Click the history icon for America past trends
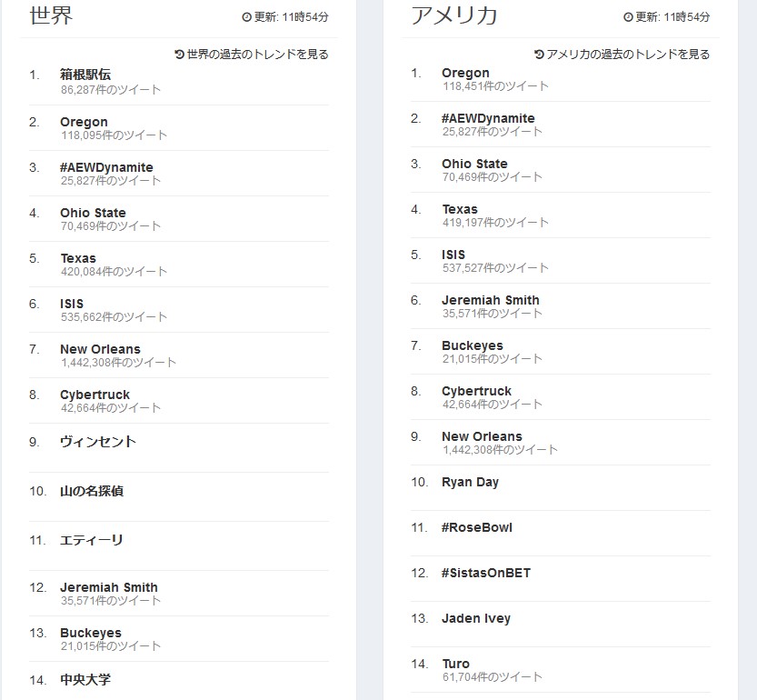The height and width of the screenshot is (700, 757). pos(539,55)
